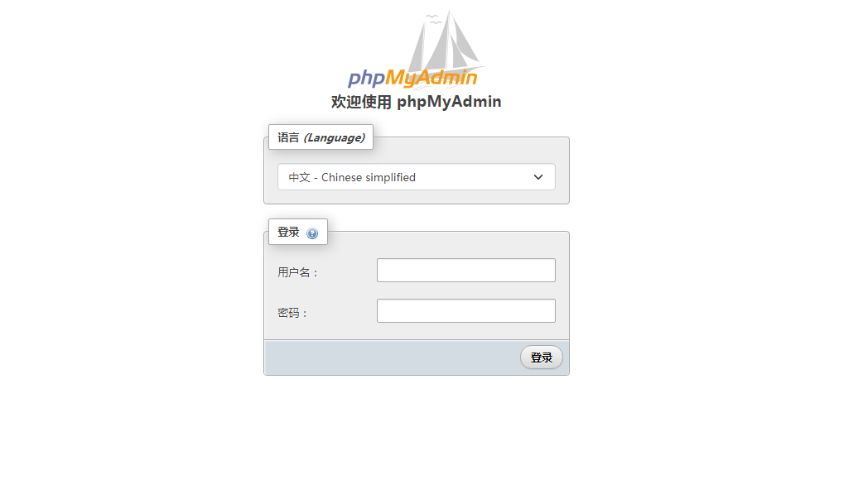The image size is (863, 504).
Task: Click the blue-grey footer bar beside 登录 button
Action: (392, 358)
